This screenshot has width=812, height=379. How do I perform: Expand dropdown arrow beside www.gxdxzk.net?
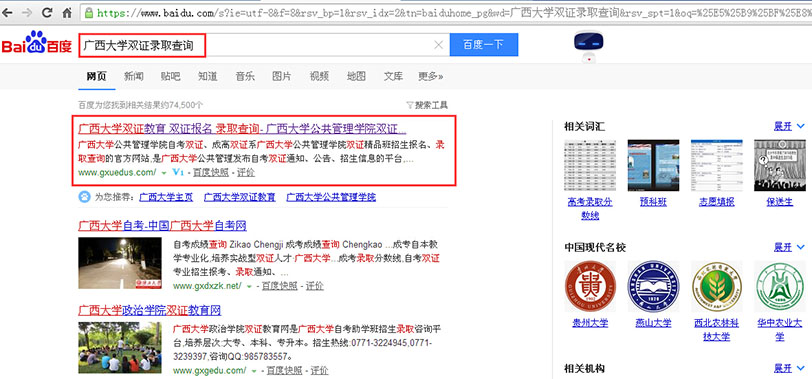click(249, 286)
